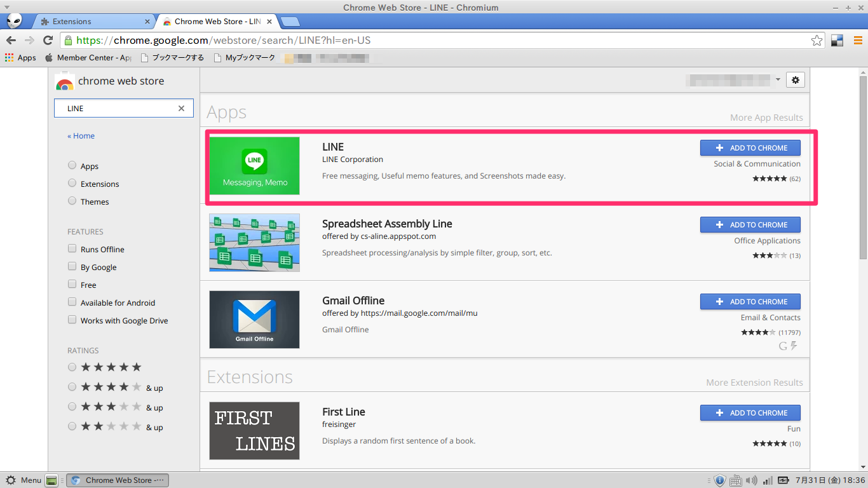Click Chrome Web Store taskbar window button
The image size is (868, 488).
point(118,480)
